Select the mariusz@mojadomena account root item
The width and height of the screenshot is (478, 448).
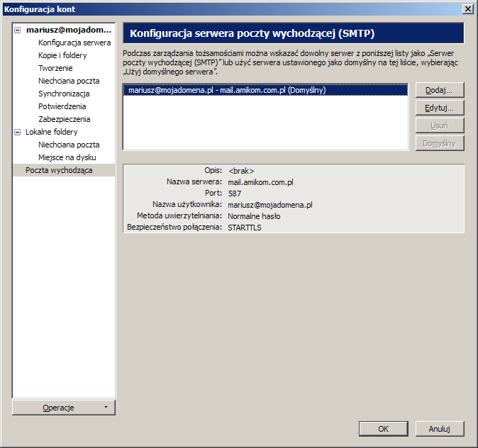(x=69, y=30)
